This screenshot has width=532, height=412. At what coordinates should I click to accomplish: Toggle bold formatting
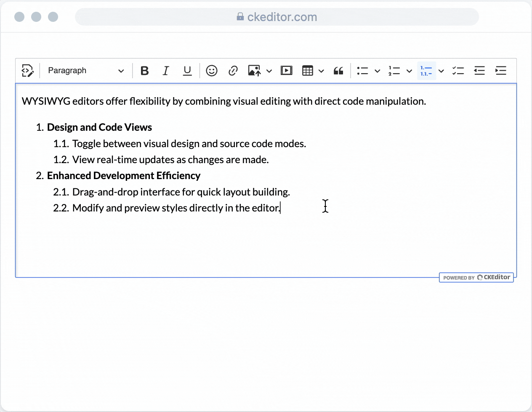[x=144, y=71]
